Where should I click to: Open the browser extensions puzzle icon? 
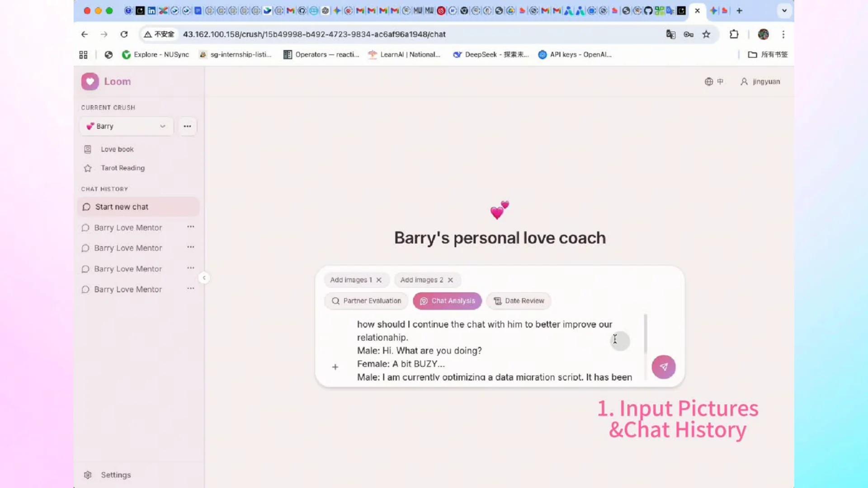pyautogui.click(x=734, y=34)
